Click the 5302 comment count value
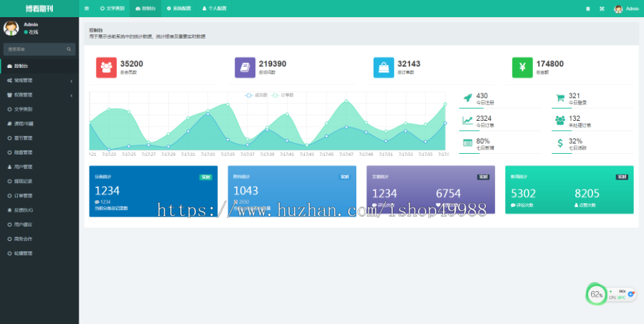Screen dimensions: 644x324 523,193
